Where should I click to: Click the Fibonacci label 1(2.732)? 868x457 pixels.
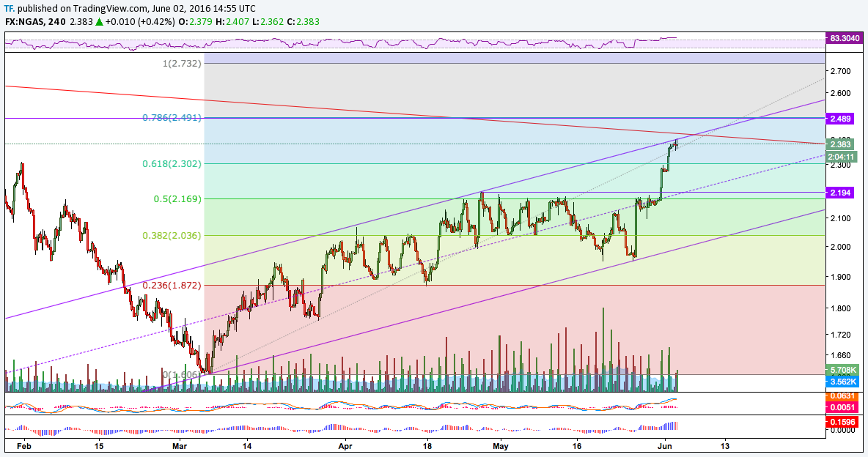[x=182, y=64]
